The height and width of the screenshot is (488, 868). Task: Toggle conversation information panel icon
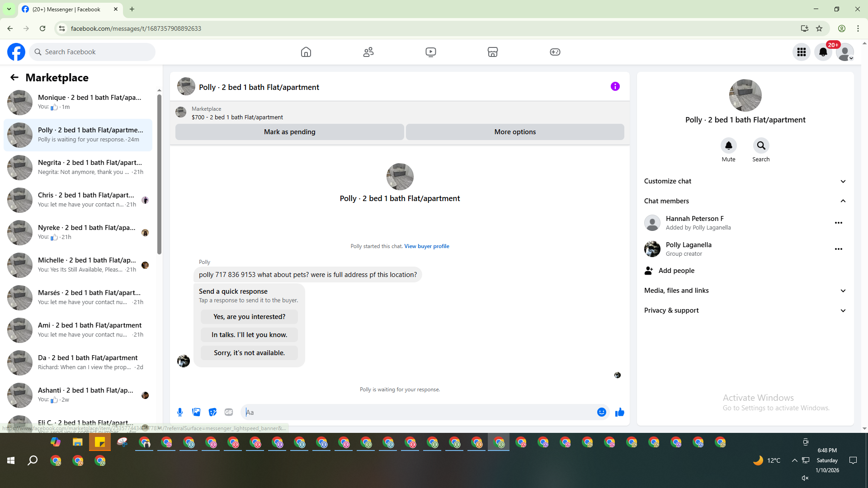(615, 86)
